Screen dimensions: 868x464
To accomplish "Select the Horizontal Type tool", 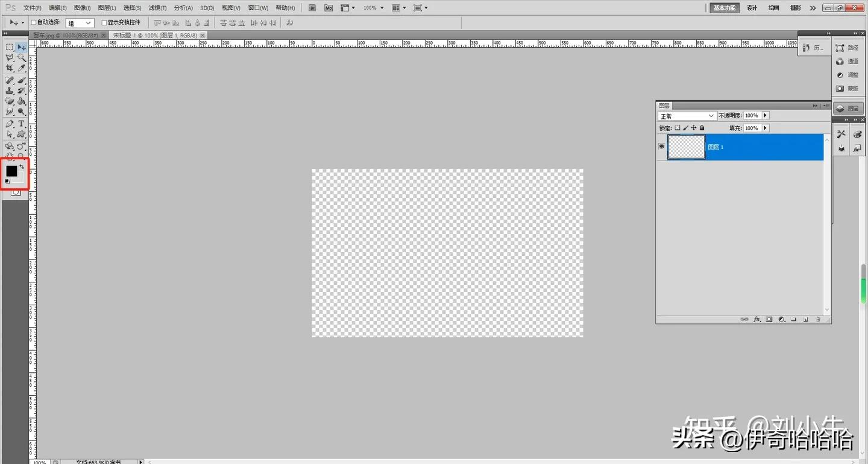I will [21, 123].
